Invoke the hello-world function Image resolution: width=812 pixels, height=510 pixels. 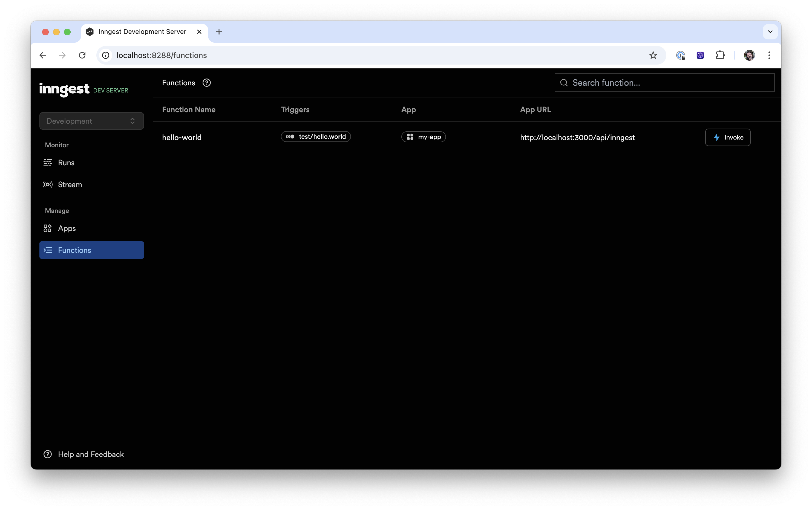[x=727, y=137]
